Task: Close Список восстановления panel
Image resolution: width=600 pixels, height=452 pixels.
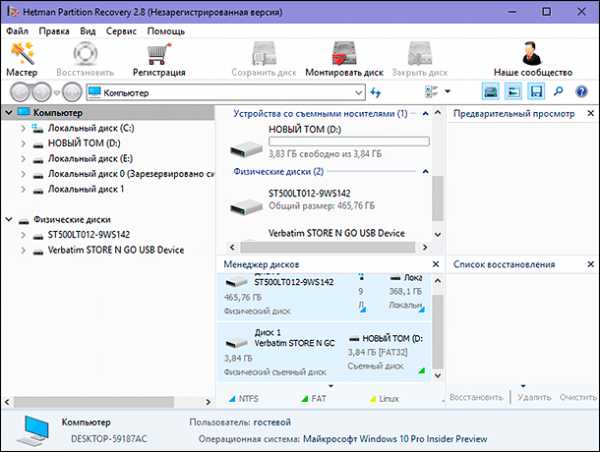Action: tap(590, 264)
